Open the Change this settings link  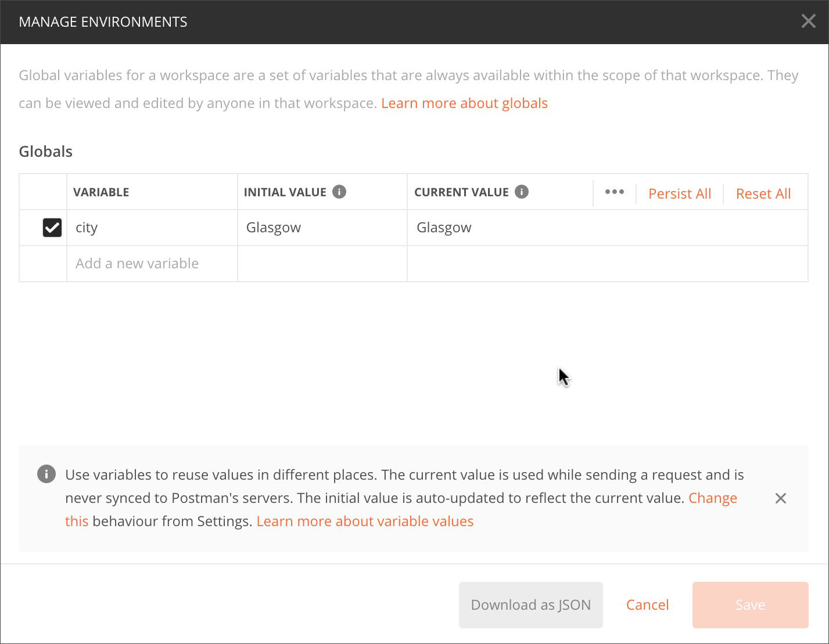pos(713,498)
